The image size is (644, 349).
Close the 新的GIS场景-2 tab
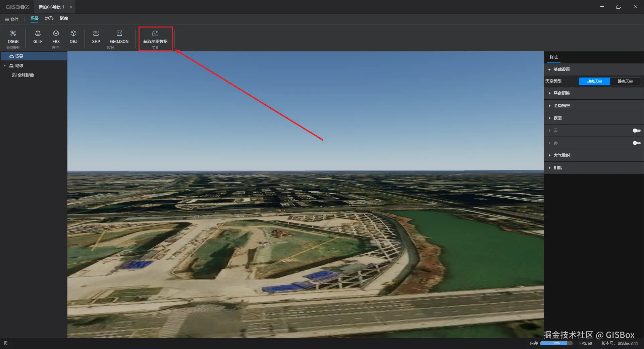(71, 7)
